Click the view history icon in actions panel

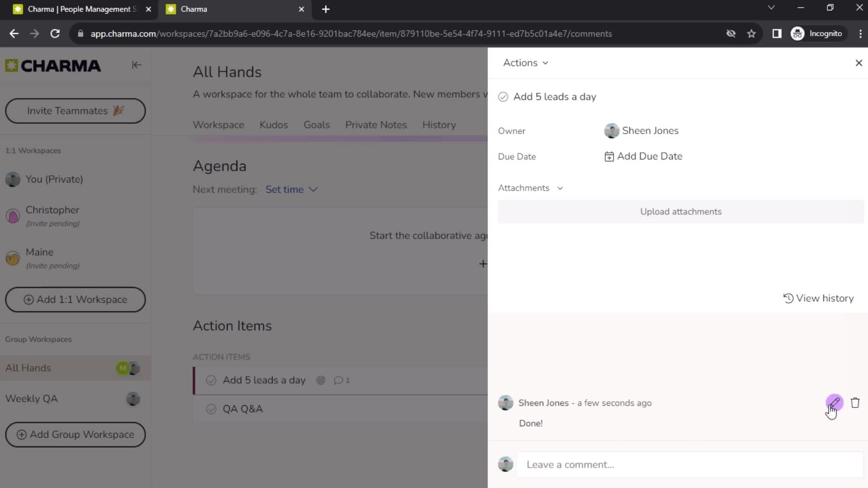coord(788,298)
